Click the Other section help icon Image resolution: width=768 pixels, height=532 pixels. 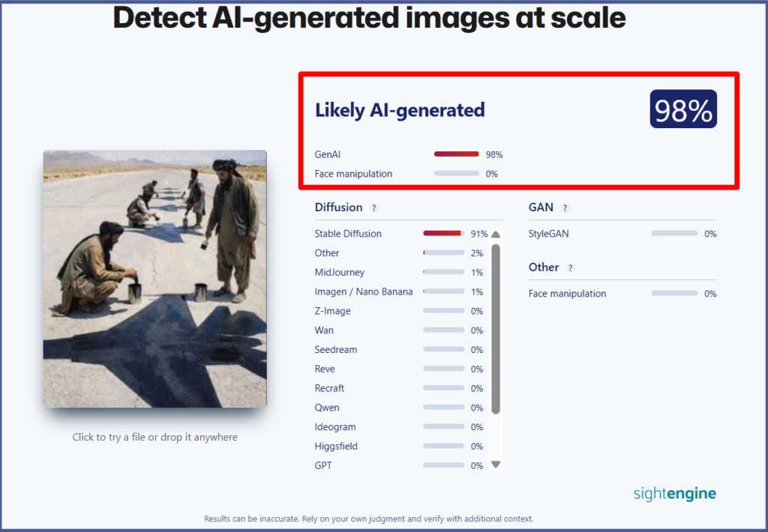(571, 268)
